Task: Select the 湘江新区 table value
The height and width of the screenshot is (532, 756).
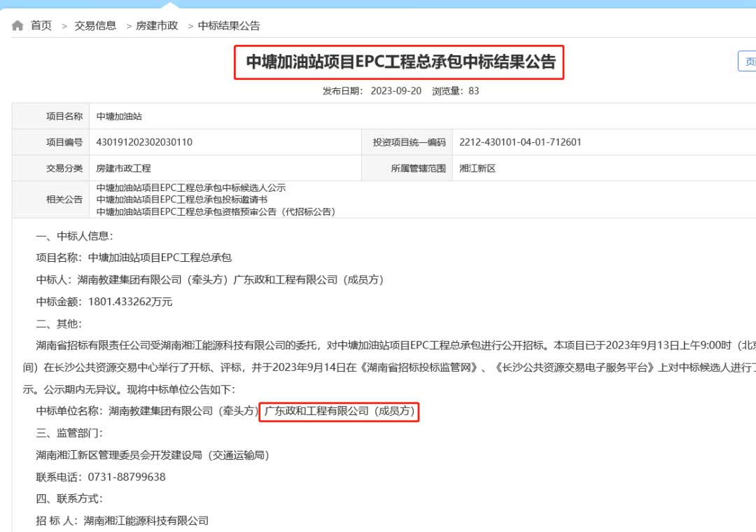Action: click(477, 168)
